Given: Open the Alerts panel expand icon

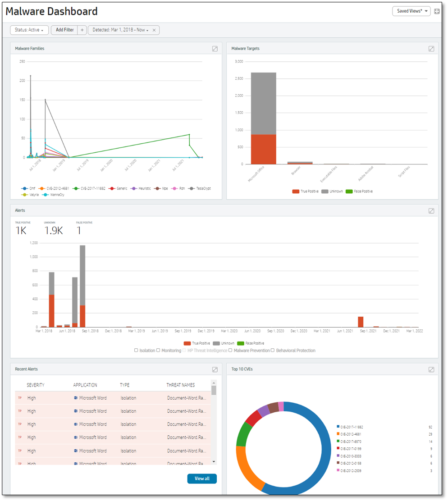Looking at the screenshot, I should tap(431, 210).
